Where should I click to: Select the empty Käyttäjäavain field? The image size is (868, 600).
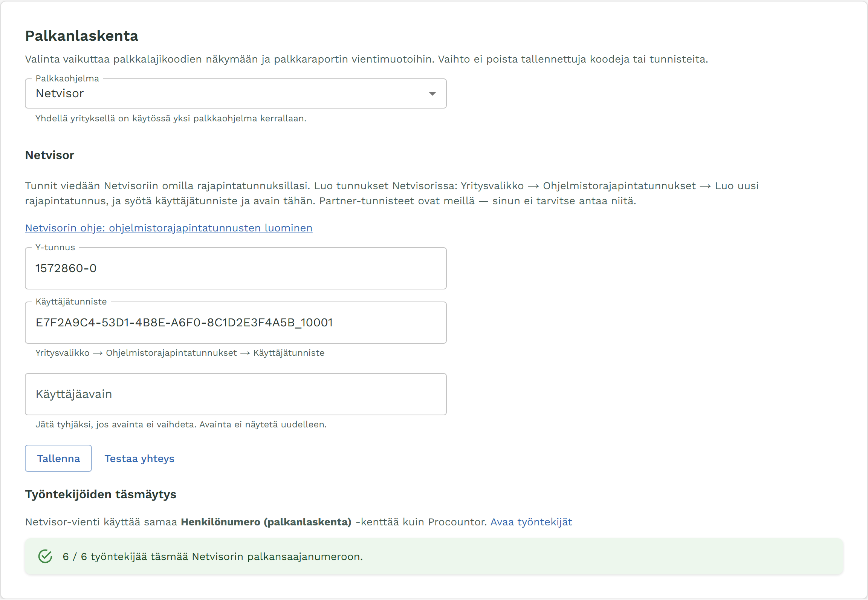(236, 394)
